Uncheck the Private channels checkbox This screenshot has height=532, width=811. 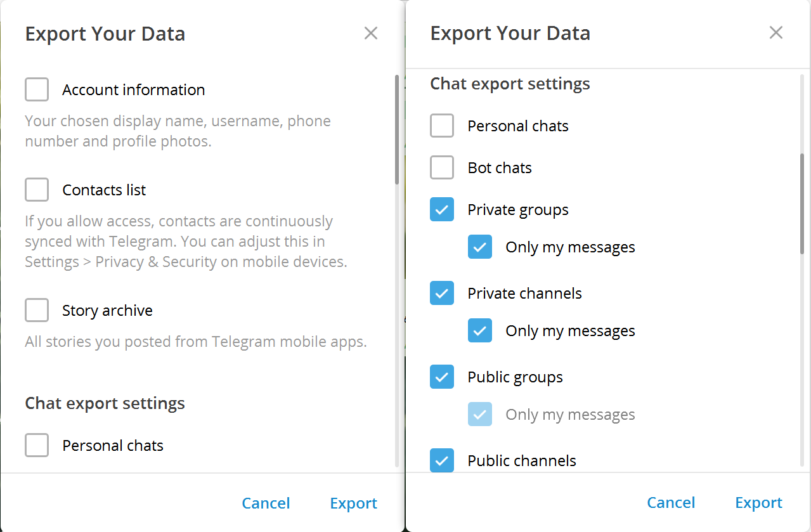click(x=442, y=293)
